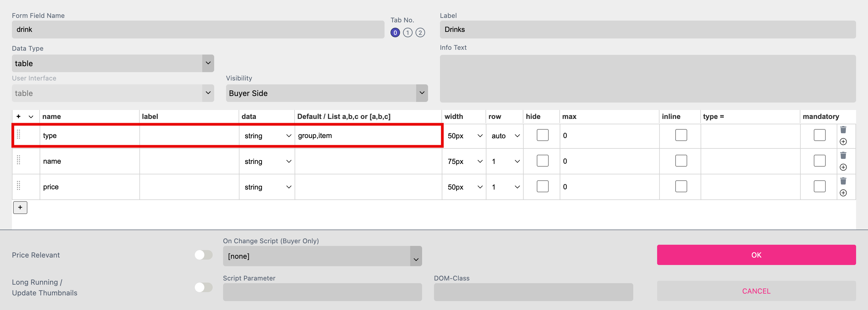Toggle the Price Relevant switch

pos(203,255)
